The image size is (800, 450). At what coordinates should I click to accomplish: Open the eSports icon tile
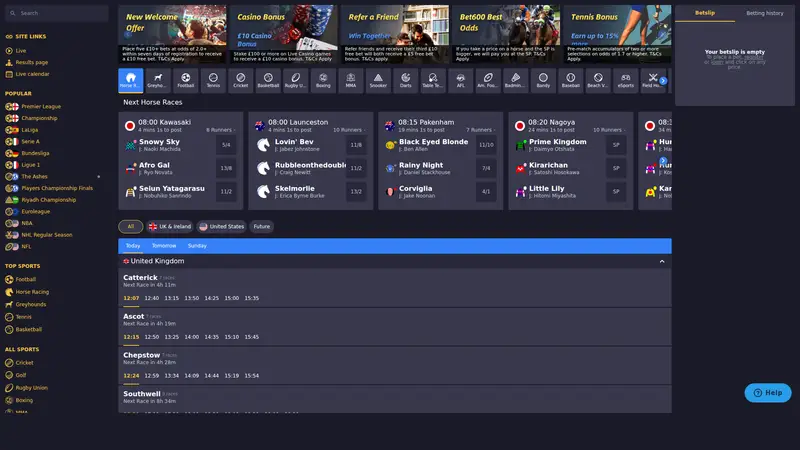tap(626, 81)
